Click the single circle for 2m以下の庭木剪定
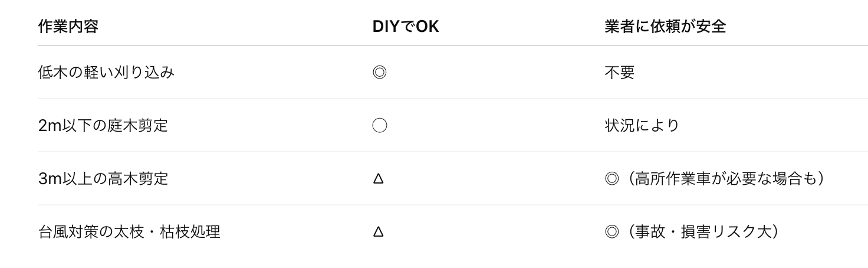The width and height of the screenshot is (868, 268). click(x=380, y=126)
